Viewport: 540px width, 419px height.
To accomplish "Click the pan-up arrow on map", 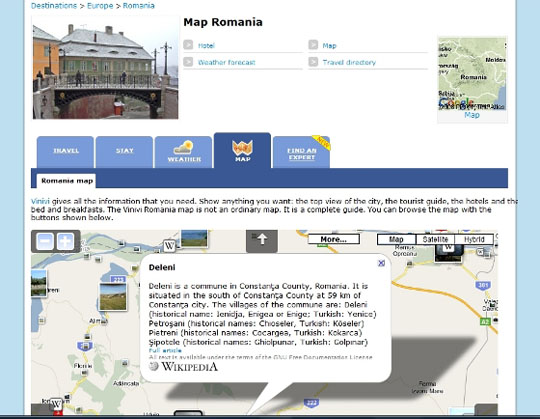I will tap(262, 240).
